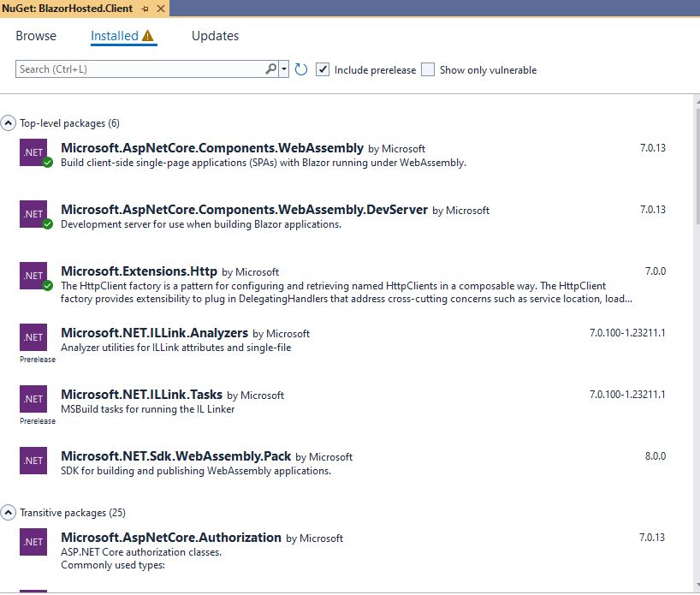Uncheck the Include prerelease checkbox
Viewport: 700px width, 595px height.
(x=323, y=69)
